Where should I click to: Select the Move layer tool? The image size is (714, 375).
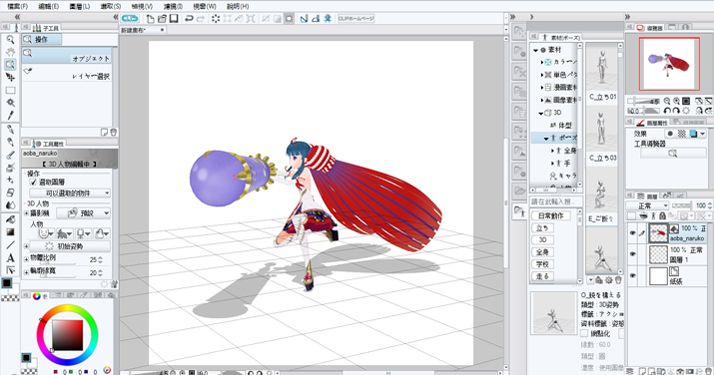(x=10, y=77)
